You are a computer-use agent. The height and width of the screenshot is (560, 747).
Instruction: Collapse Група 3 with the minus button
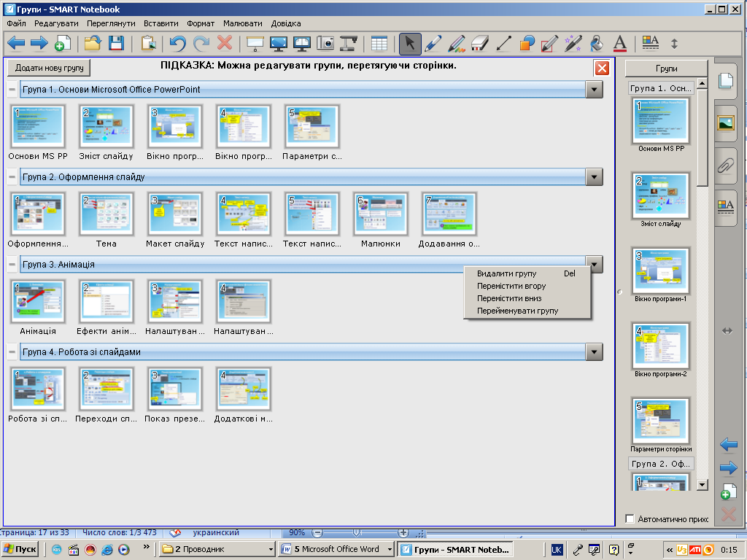point(12,264)
